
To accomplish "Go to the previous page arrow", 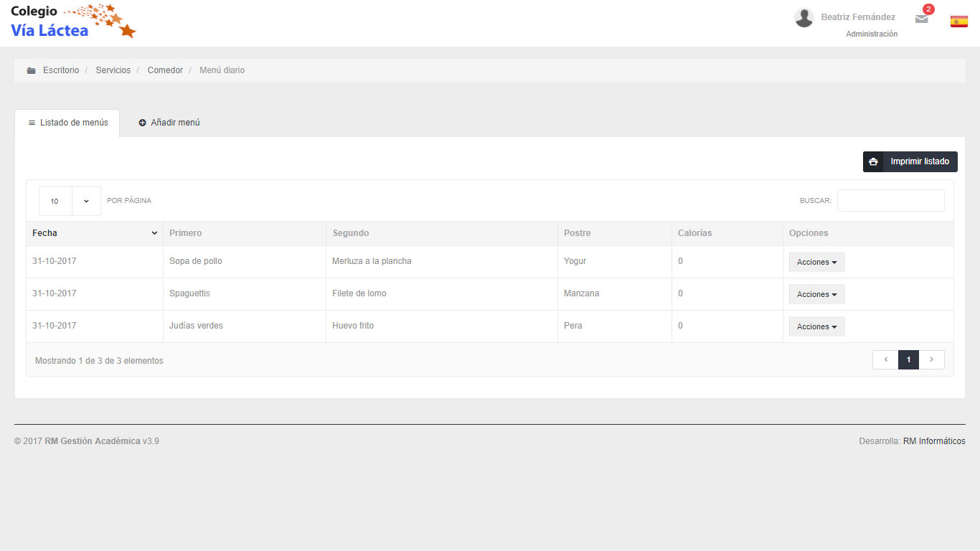I will click(885, 360).
